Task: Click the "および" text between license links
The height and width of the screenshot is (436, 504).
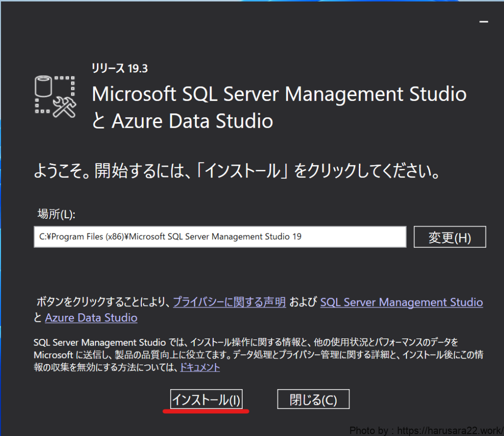Action: [x=303, y=302]
